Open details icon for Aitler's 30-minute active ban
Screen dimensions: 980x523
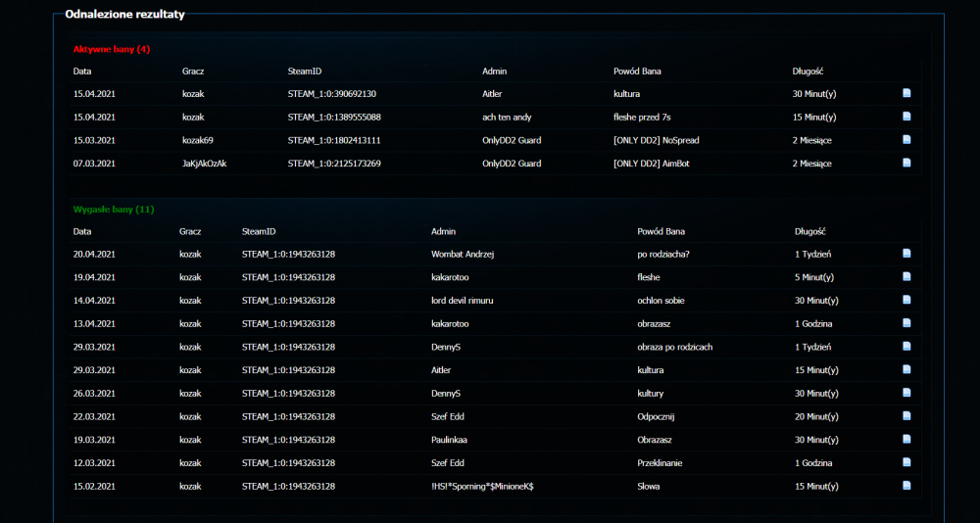(x=906, y=94)
